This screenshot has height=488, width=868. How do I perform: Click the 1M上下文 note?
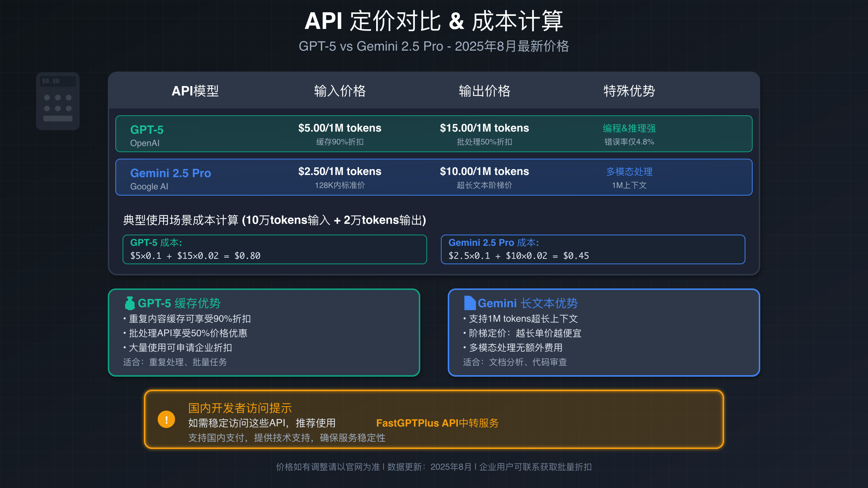629,185
